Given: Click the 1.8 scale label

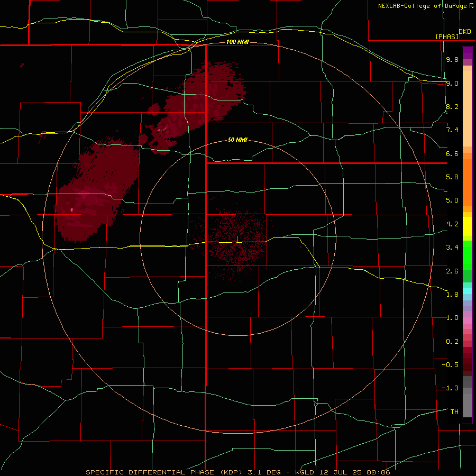Looking at the screenshot, I should [452, 295].
